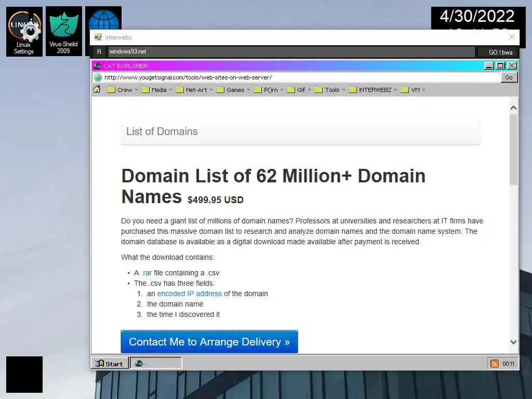
Task: Click the INTERWEBZ bookmark folder icon
Action: pos(353,90)
